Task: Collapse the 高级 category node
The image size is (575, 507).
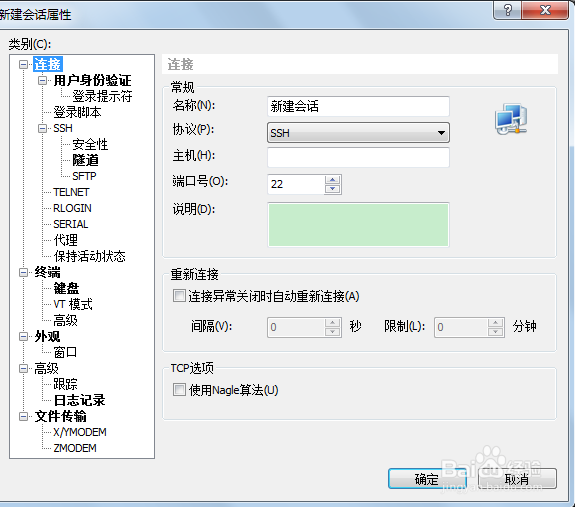Action: (x=23, y=368)
